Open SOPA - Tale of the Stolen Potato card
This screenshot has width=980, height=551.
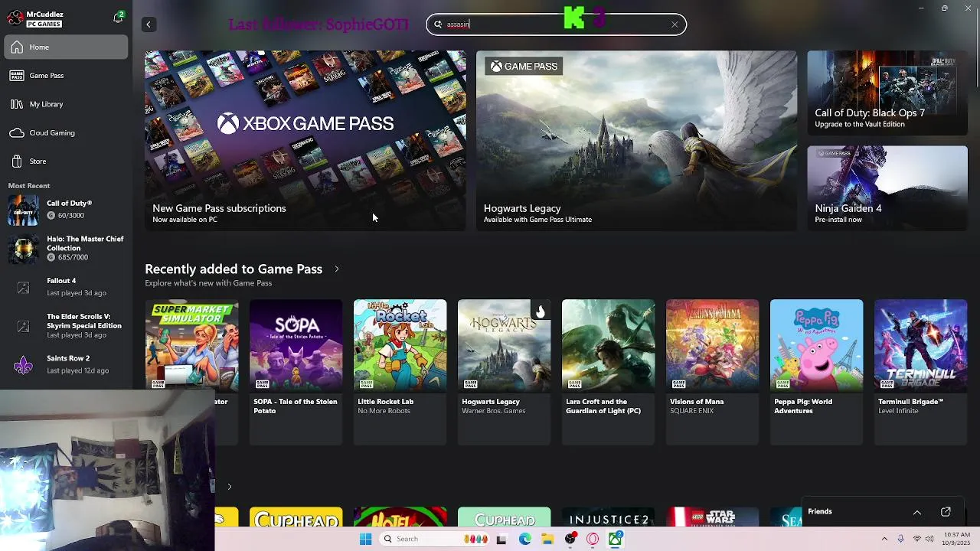[296, 372]
